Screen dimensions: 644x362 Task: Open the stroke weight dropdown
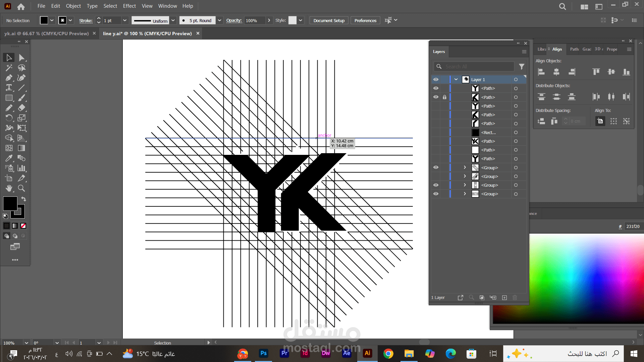pos(125,20)
